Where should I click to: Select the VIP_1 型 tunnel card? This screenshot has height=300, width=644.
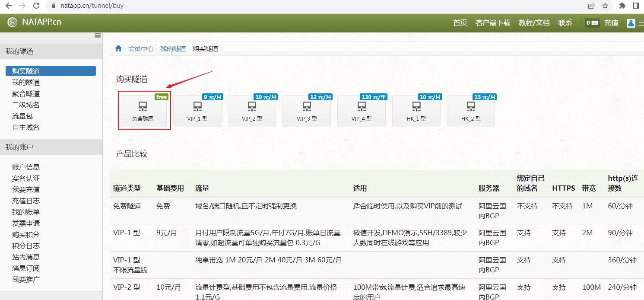tap(197, 111)
